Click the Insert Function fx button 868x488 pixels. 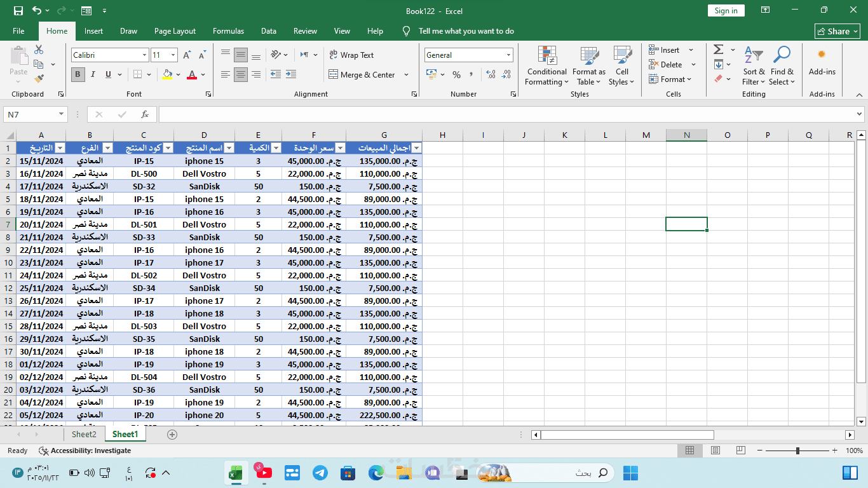pos(145,114)
